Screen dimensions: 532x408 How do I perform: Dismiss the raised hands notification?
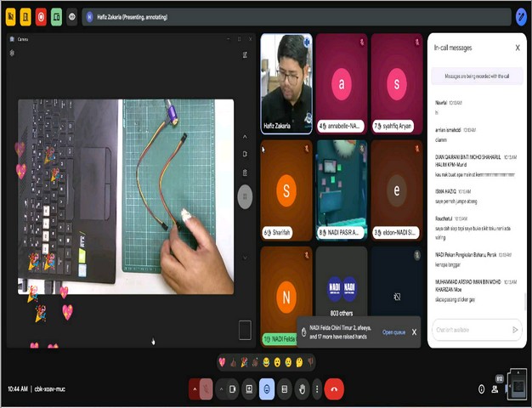[x=414, y=332]
